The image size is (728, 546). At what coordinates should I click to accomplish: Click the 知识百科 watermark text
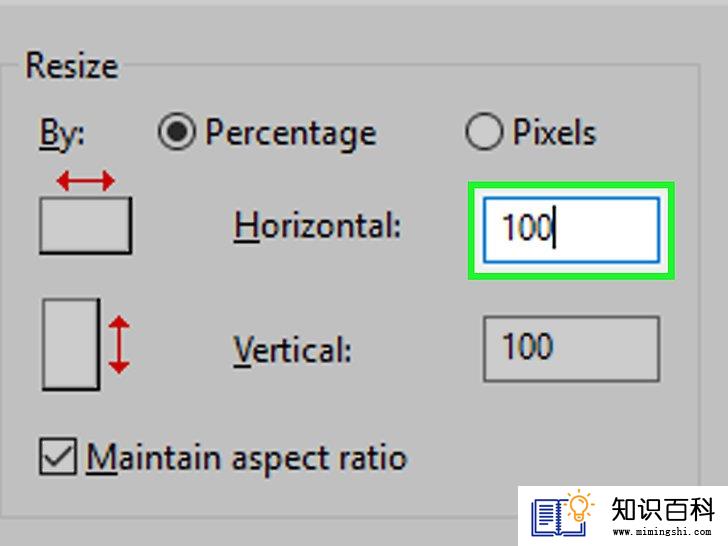(x=660, y=508)
